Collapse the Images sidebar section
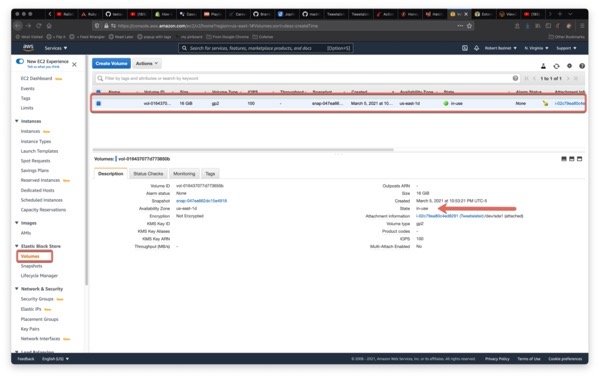This screenshot has width=599, height=378. click(16, 222)
